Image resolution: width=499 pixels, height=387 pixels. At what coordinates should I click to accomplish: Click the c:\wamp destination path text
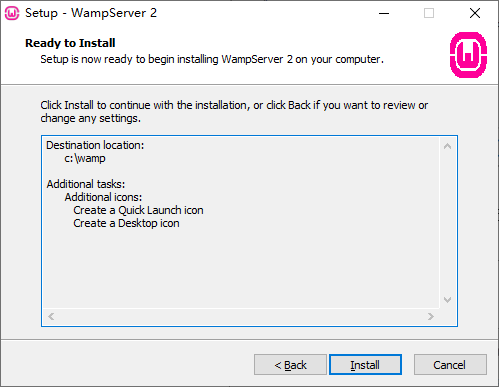tap(85, 158)
